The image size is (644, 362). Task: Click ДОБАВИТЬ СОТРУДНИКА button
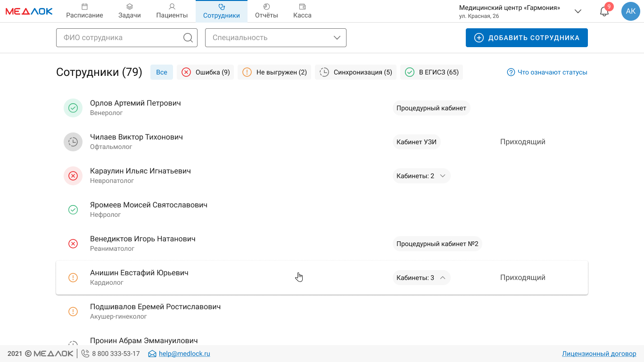(527, 38)
